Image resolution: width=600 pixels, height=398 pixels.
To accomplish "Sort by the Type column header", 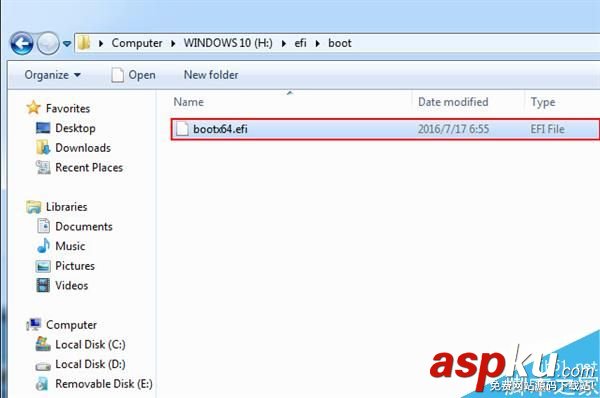I will pos(543,102).
